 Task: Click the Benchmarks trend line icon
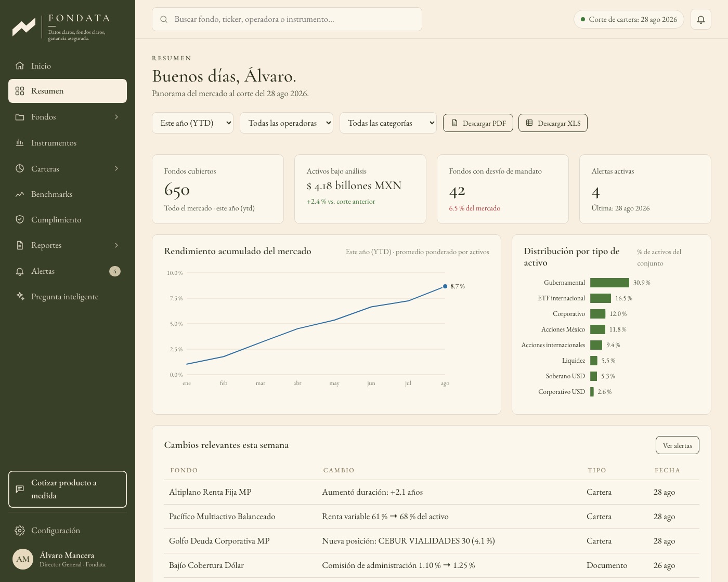click(x=20, y=194)
